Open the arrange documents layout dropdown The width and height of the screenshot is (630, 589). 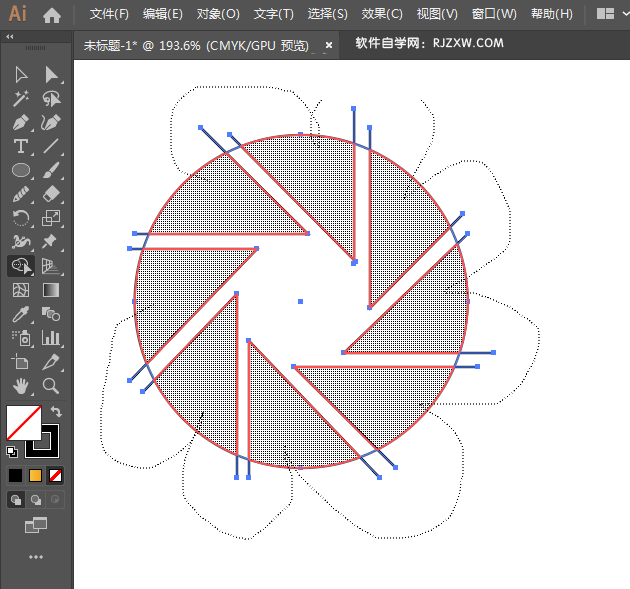(611, 14)
